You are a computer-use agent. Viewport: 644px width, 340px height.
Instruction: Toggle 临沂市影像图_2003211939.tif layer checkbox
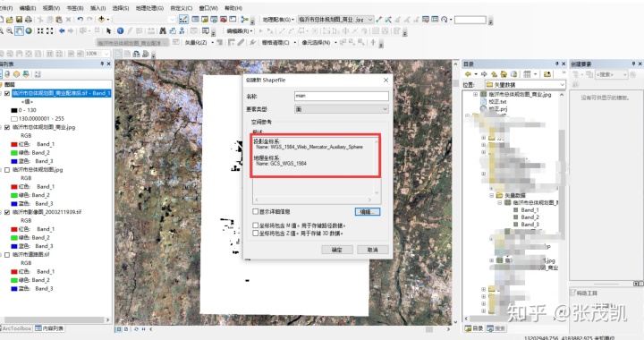point(7,212)
